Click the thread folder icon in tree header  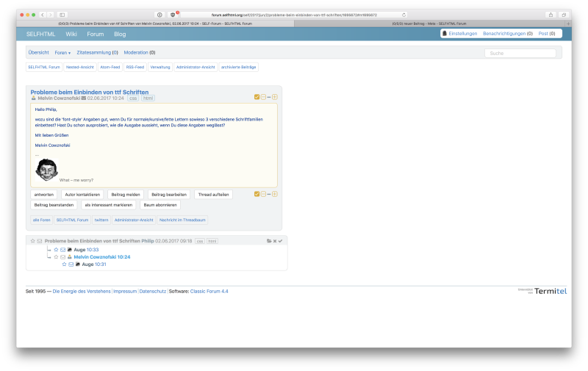point(269,241)
